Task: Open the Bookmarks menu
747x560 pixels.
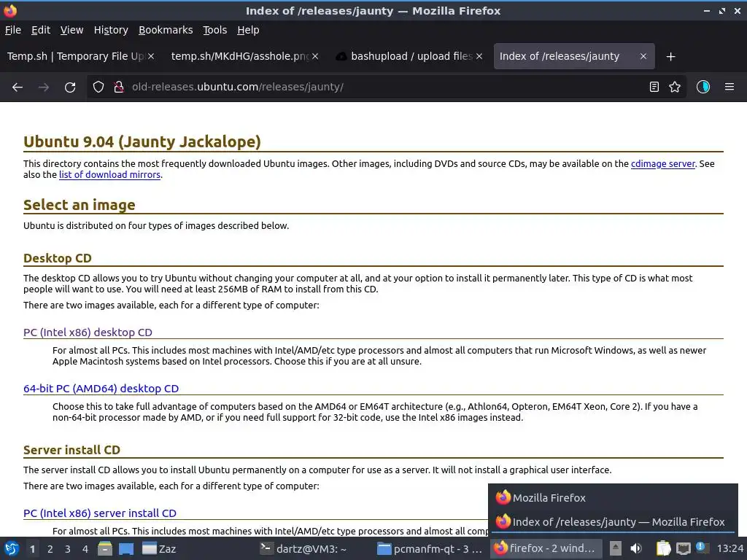Action: (166, 30)
